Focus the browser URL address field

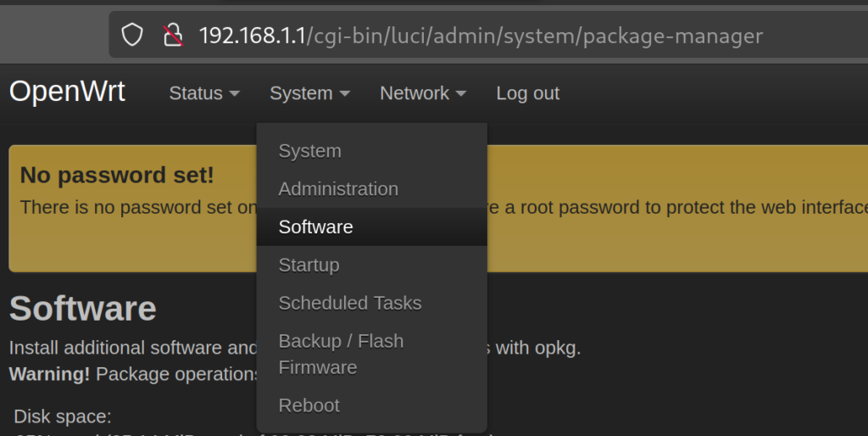click(x=509, y=36)
